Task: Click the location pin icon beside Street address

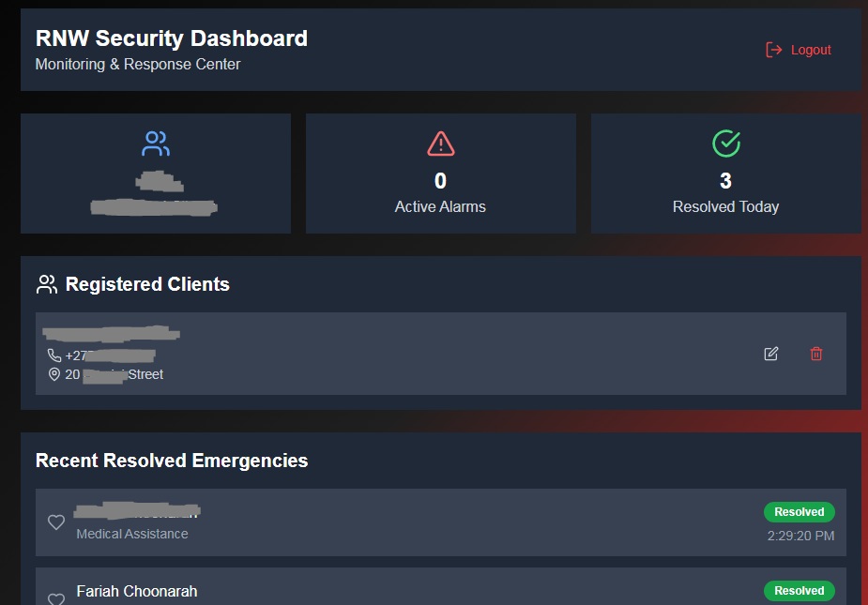Action: point(54,374)
